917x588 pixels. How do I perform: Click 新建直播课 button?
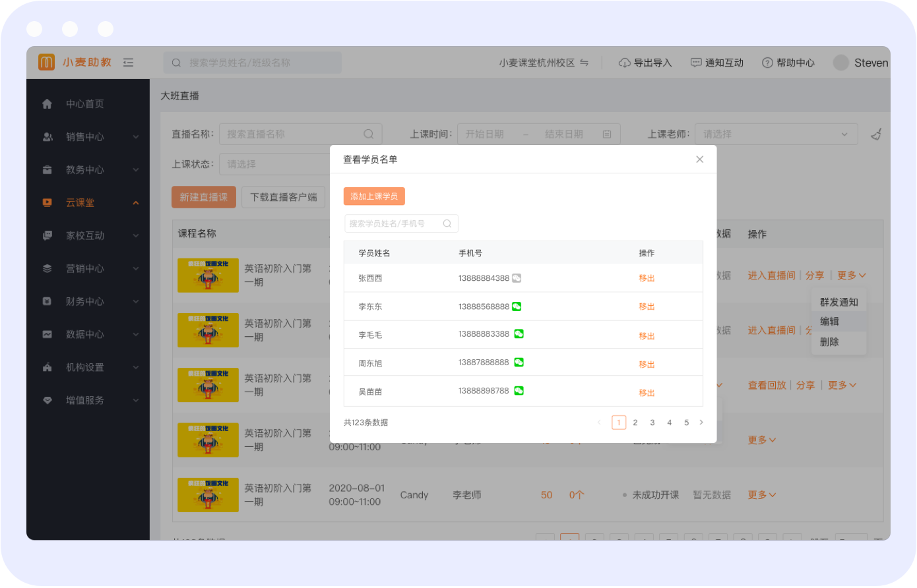pos(204,197)
